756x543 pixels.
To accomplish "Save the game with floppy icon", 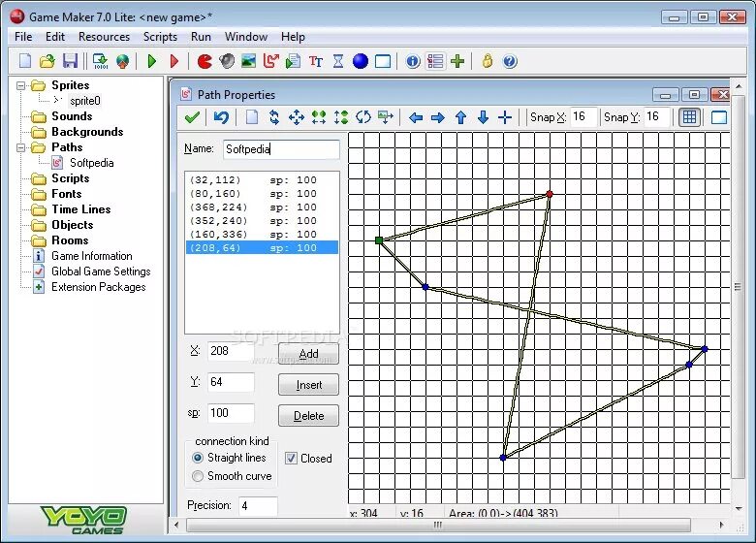I will [71, 61].
